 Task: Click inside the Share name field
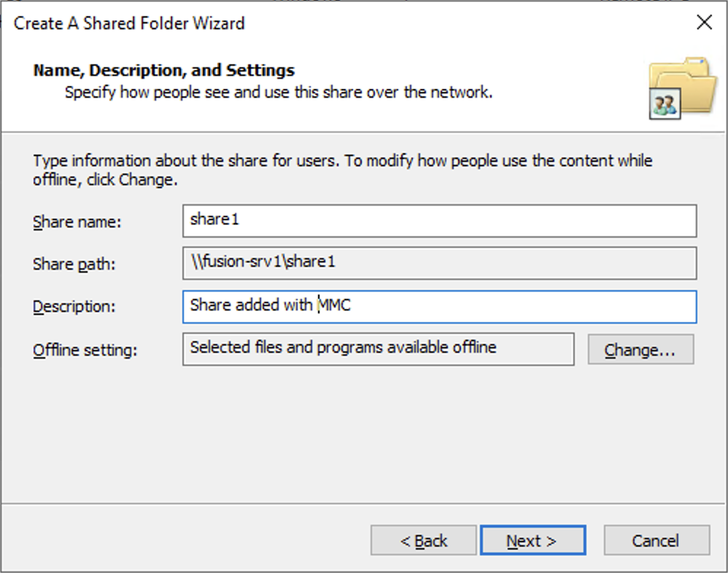pyautogui.click(x=438, y=221)
